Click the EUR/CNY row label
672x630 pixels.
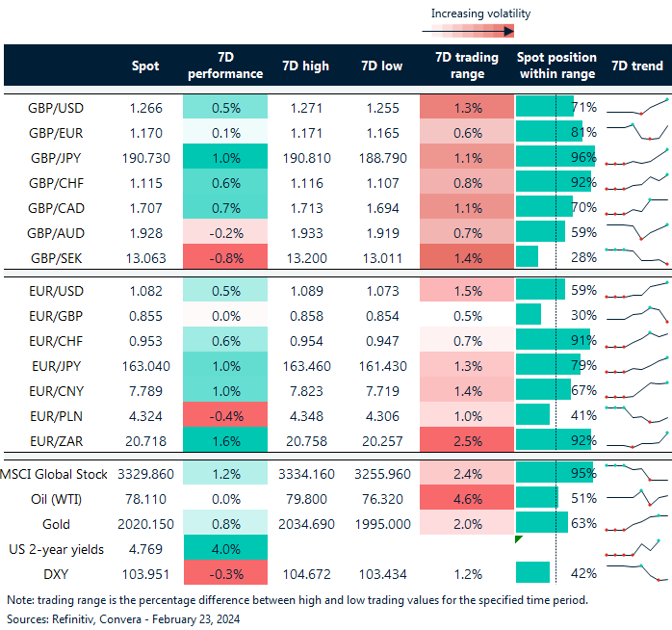click(56, 391)
